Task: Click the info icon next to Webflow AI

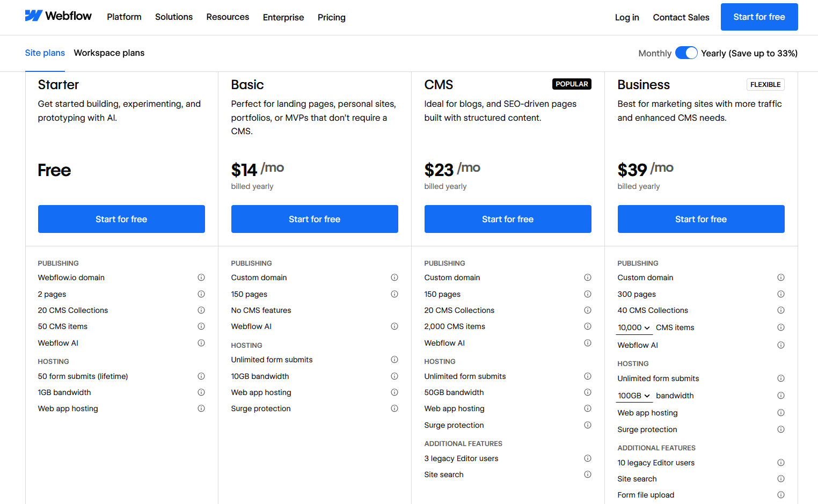Action: tap(201, 342)
